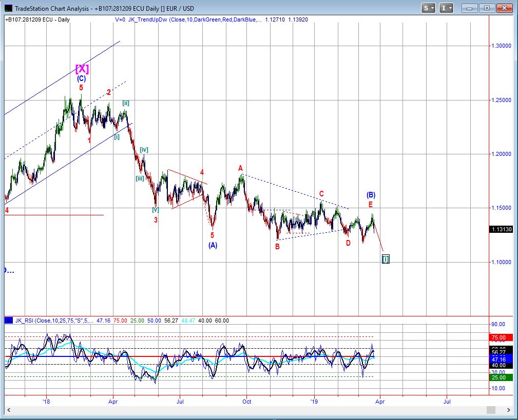The height and width of the screenshot is (420, 518).
Task: Click the black 40.00 RSI level tag
Action: (x=501, y=365)
